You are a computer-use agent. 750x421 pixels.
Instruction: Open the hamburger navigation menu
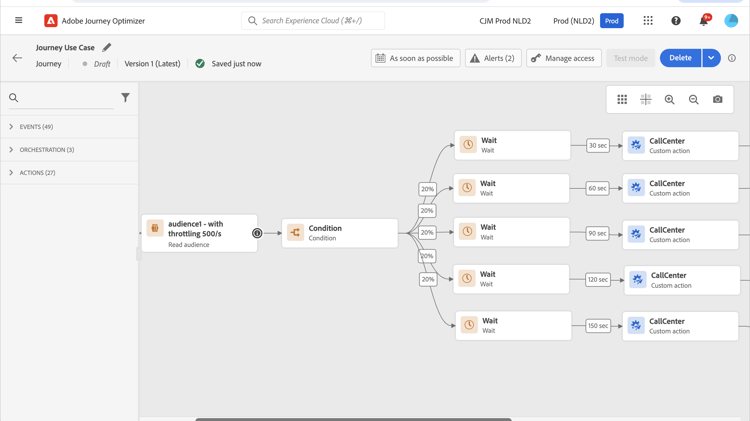[18, 20]
